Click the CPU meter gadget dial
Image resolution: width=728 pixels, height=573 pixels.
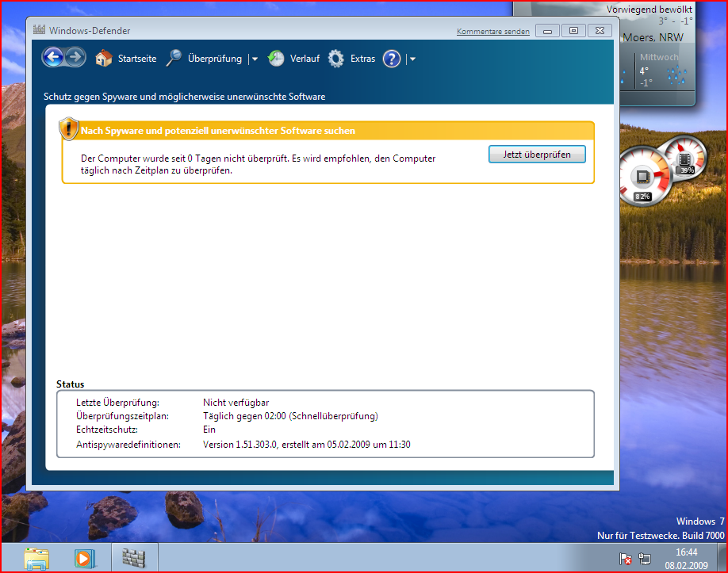645,176
